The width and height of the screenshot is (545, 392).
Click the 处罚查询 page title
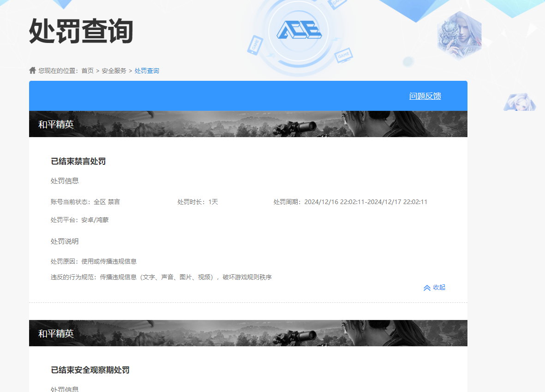pos(81,31)
